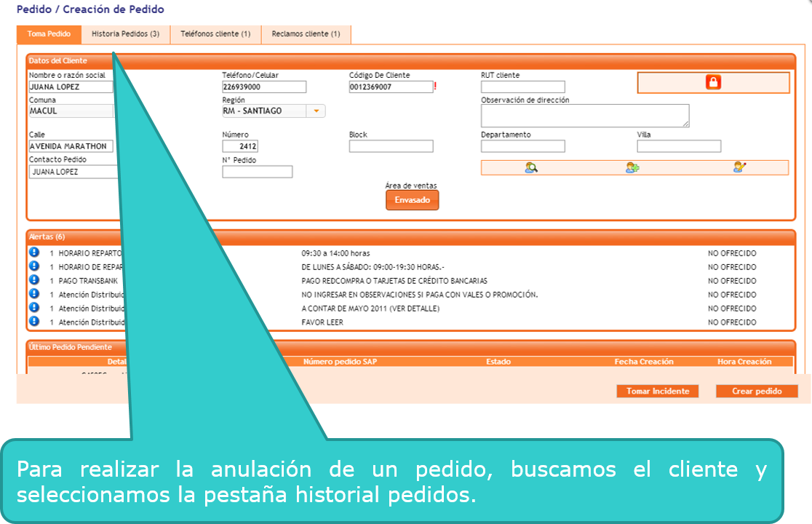Click the Observación de dirección textarea

[x=585, y=116]
